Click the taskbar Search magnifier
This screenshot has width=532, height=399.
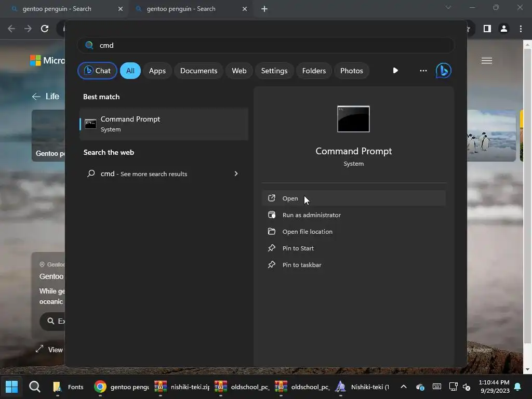(34, 387)
